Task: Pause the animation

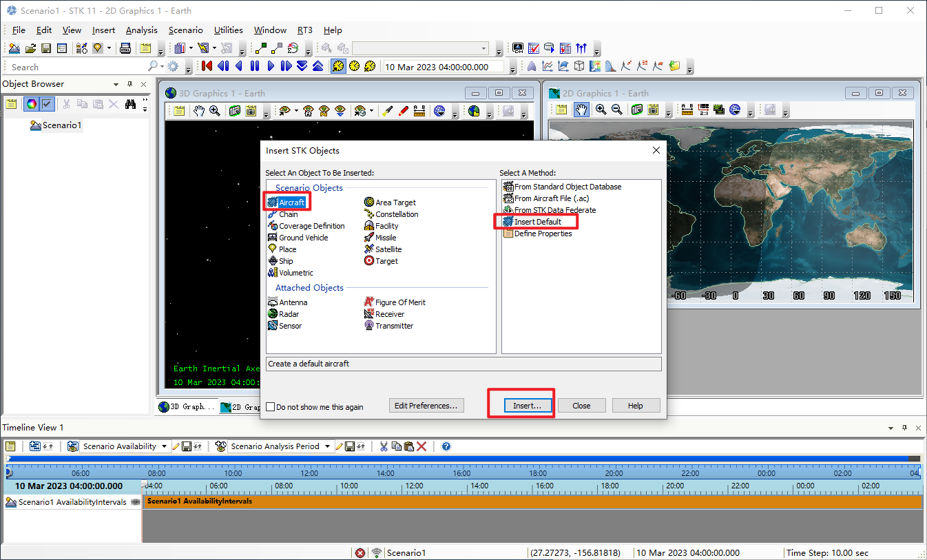Action: coord(255,66)
